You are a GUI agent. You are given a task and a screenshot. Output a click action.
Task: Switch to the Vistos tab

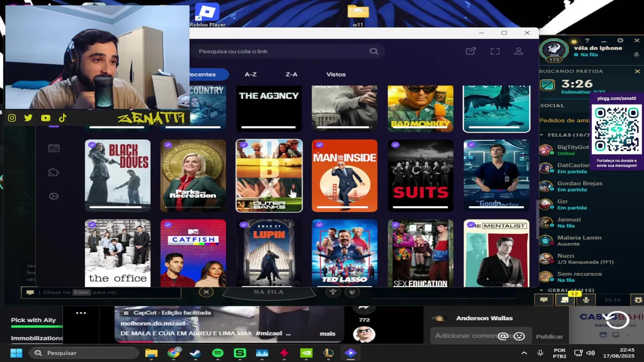pyautogui.click(x=336, y=74)
